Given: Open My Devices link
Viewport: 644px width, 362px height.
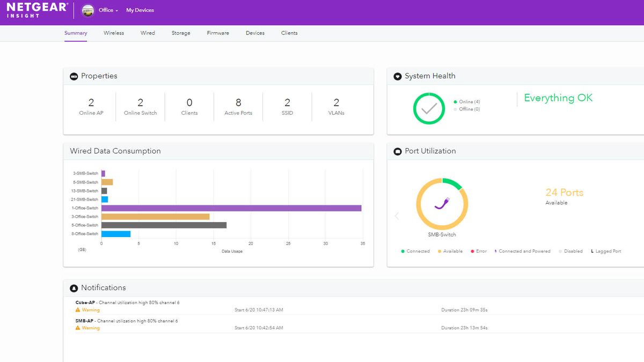Looking at the screenshot, I should click(140, 10).
